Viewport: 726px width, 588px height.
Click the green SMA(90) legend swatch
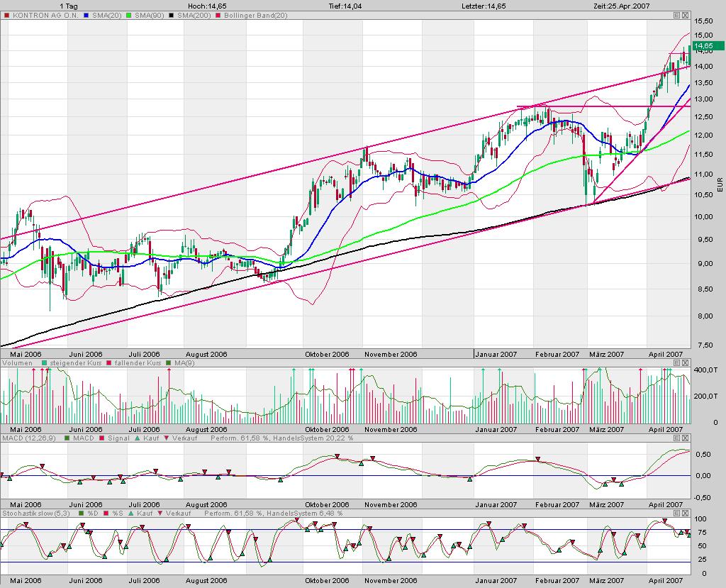129,15
